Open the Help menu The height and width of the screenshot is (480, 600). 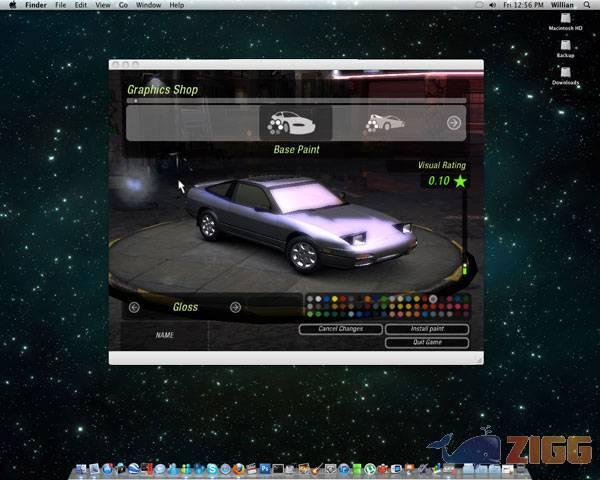(x=177, y=5)
